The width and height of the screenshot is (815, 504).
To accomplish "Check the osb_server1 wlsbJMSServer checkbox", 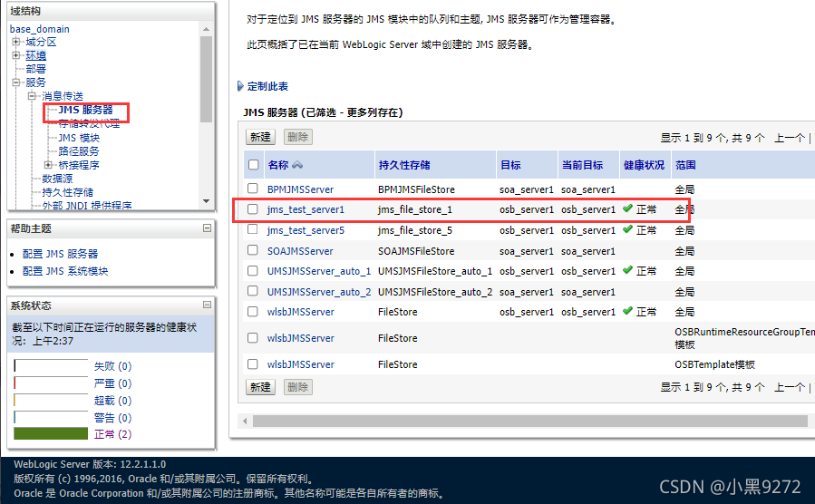I will pyautogui.click(x=253, y=312).
